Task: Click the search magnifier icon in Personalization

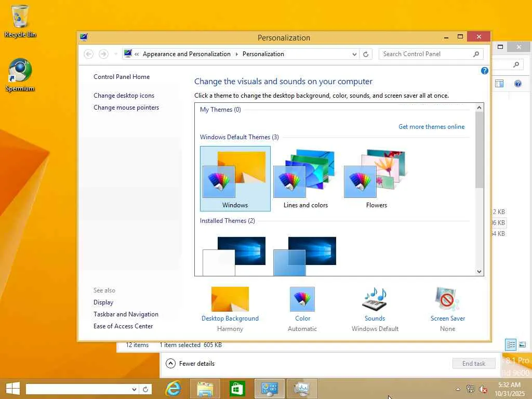Action: click(x=476, y=54)
